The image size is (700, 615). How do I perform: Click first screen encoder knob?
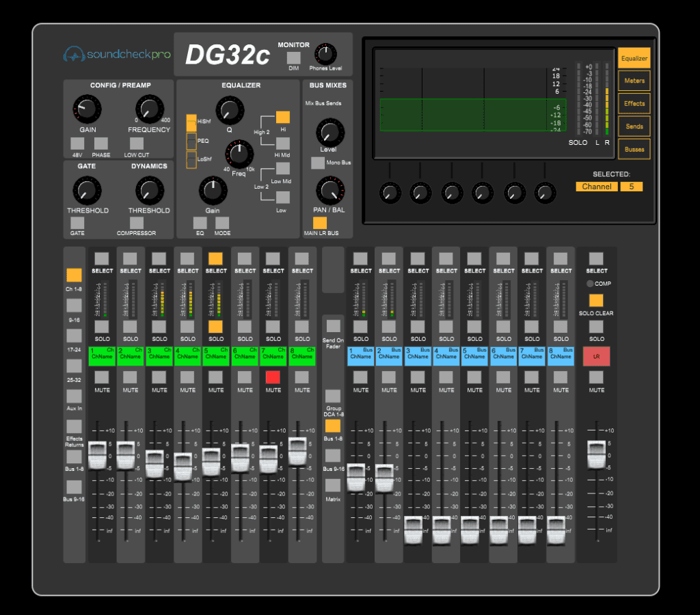coord(390,193)
